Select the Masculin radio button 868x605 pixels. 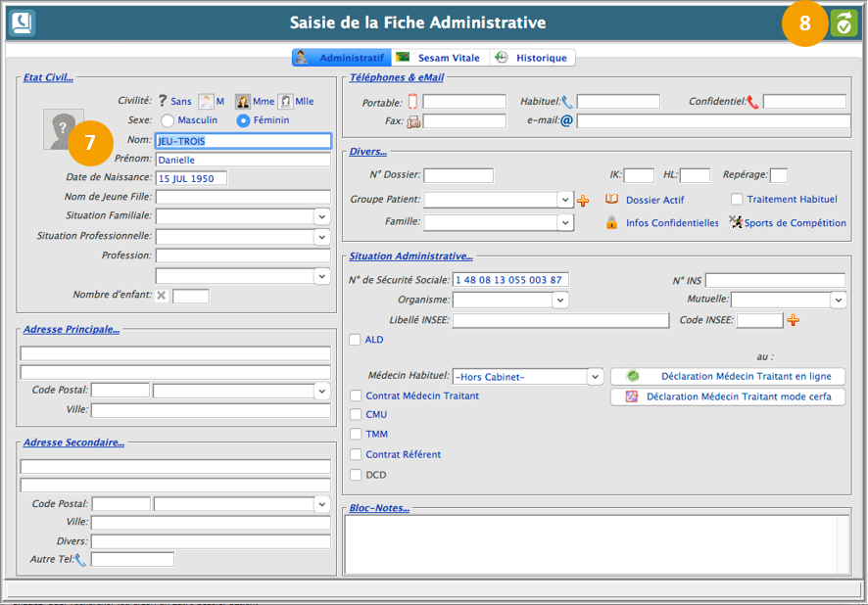[168, 120]
